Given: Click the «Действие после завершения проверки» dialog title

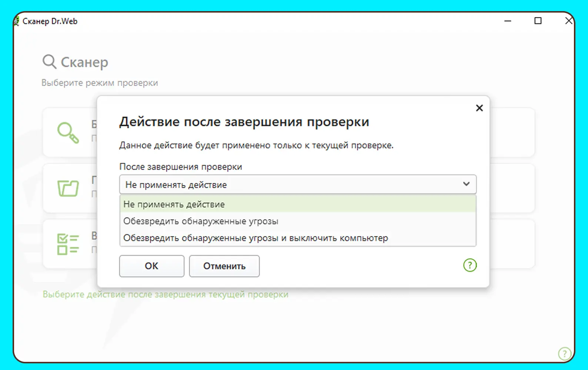Looking at the screenshot, I should coord(244,122).
